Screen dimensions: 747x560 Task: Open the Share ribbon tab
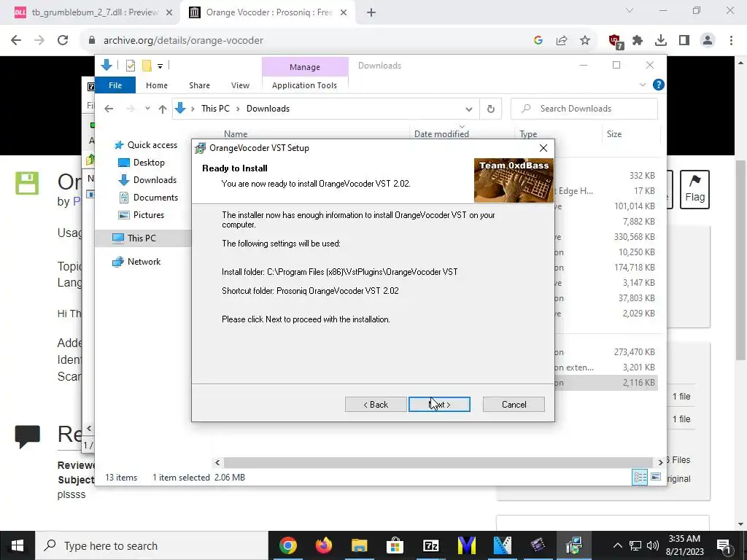(199, 85)
